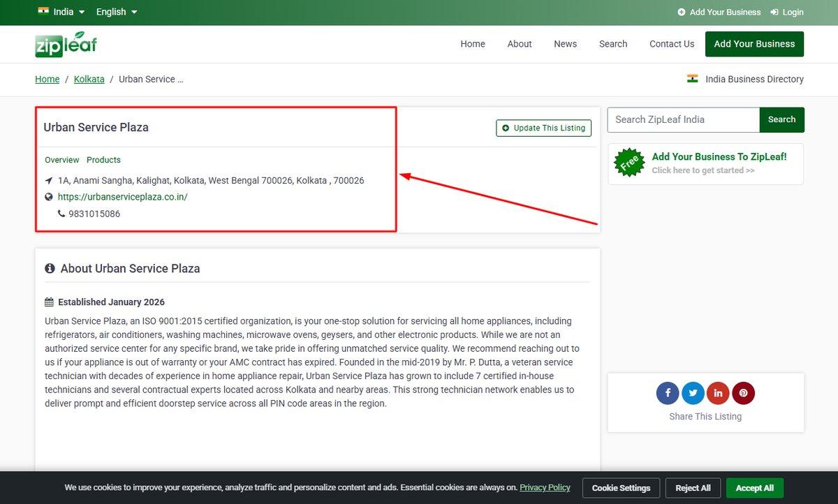Click phone number 9831015086
Viewport: 838px width, 504px height.
point(94,214)
